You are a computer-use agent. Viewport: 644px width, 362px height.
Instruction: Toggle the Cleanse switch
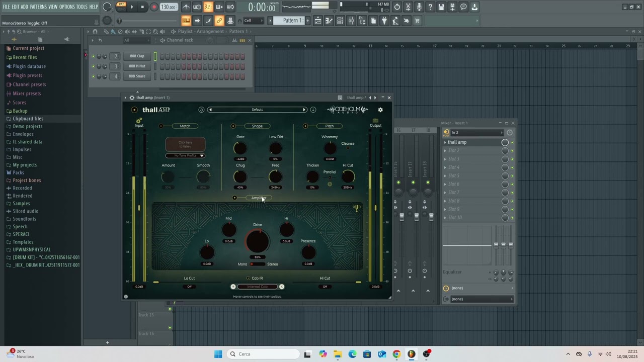coord(348,148)
